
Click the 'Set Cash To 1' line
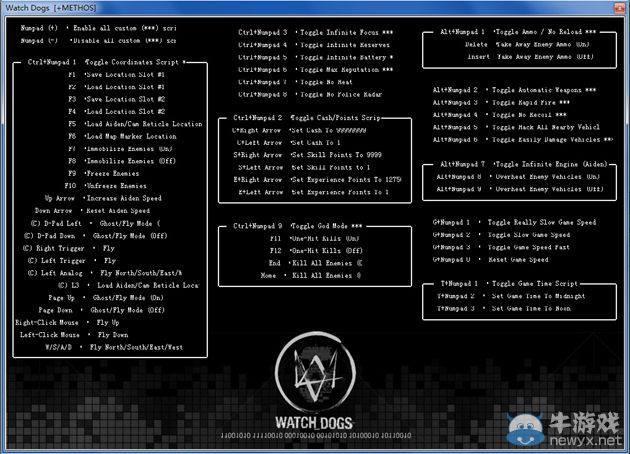coord(288,143)
